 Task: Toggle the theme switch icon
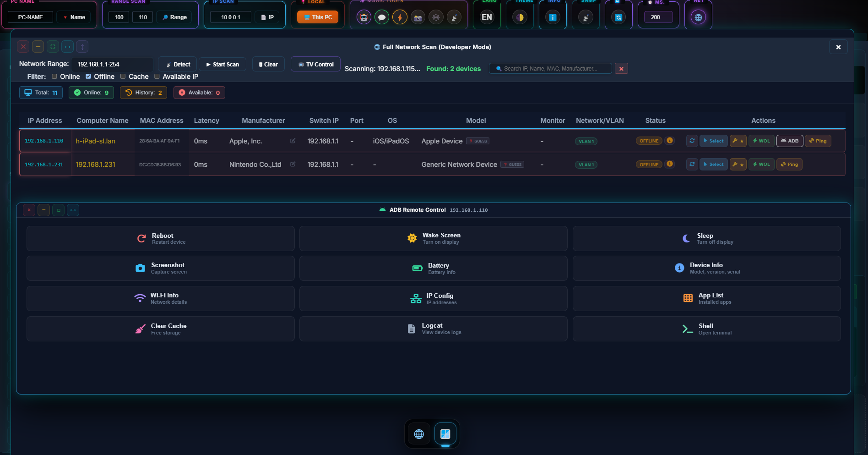click(x=520, y=17)
